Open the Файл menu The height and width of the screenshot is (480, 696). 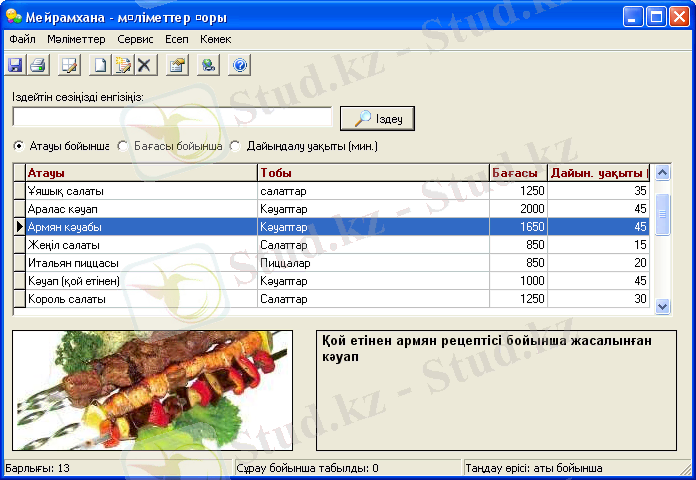pyautogui.click(x=22, y=40)
